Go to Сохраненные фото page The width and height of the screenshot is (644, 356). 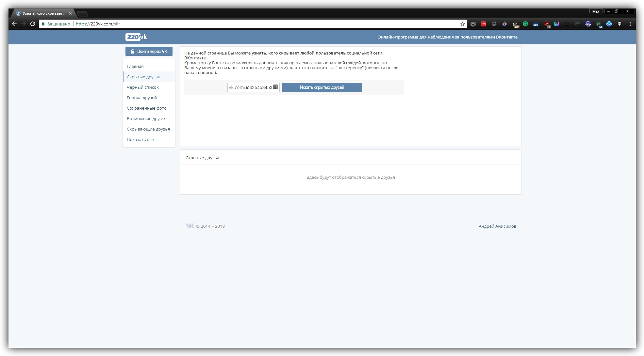(147, 108)
